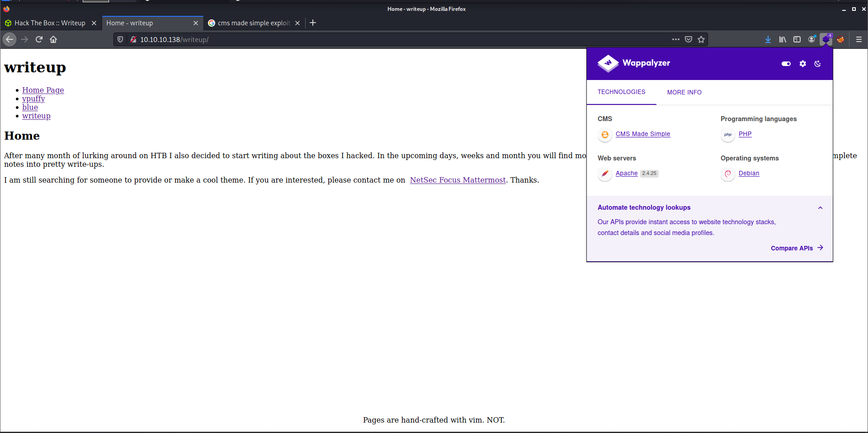Select the TECHNOLOGIES tab in Wappalyzer
This screenshot has height=433, width=868.
pos(622,92)
